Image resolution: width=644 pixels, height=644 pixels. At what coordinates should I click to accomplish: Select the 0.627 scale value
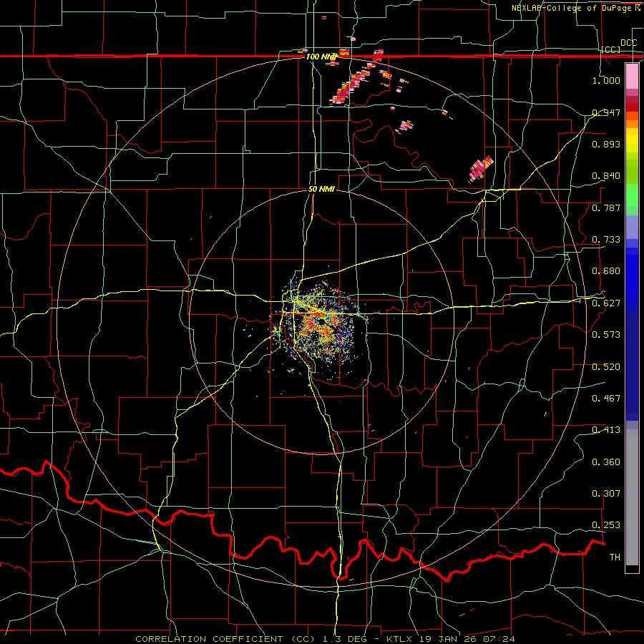pos(606,303)
